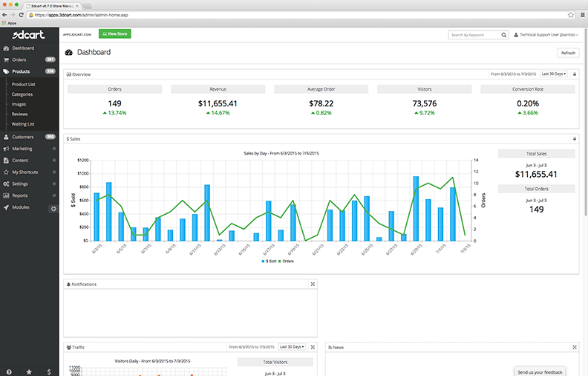Click the Overview panel lock icon
This screenshot has height=376, width=588.
point(575,74)
